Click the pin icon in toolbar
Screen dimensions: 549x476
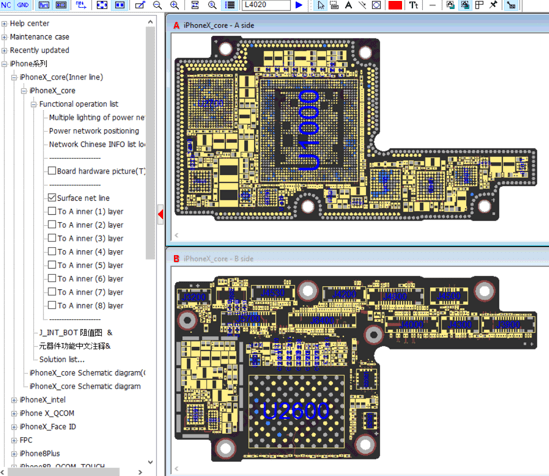pyautogui.click(x=493, y=5)
